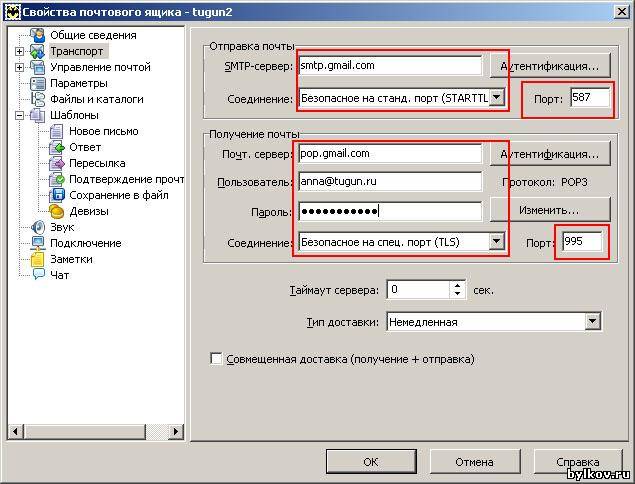Image resolution: width=635 pixels, height=484 pixels.
Task: Click the Управление почтой icon
Action: tap(38, 67)
